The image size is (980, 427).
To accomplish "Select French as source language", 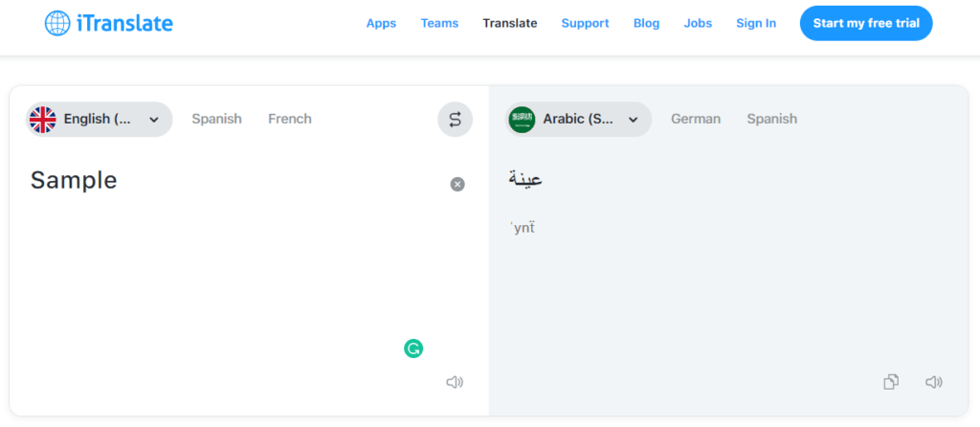I will click(x=290, y=119).
